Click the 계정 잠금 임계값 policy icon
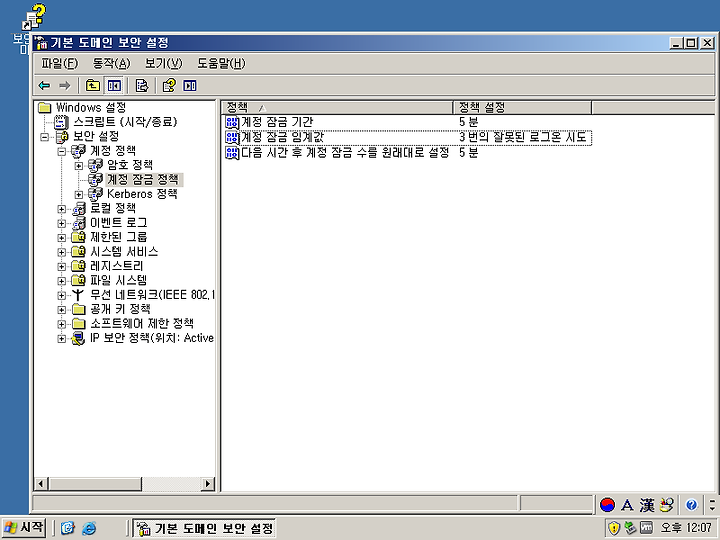Screen dimensions: 720x540 tap(232, 137)
